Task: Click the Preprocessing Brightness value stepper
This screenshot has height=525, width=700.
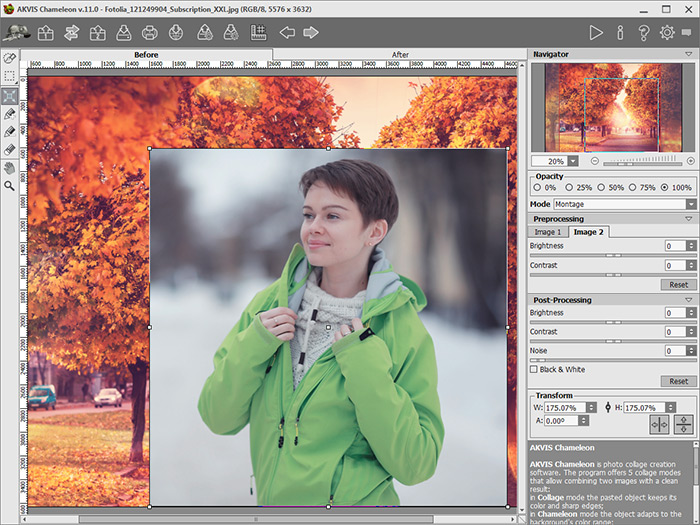Action: (x=691, y=246)
